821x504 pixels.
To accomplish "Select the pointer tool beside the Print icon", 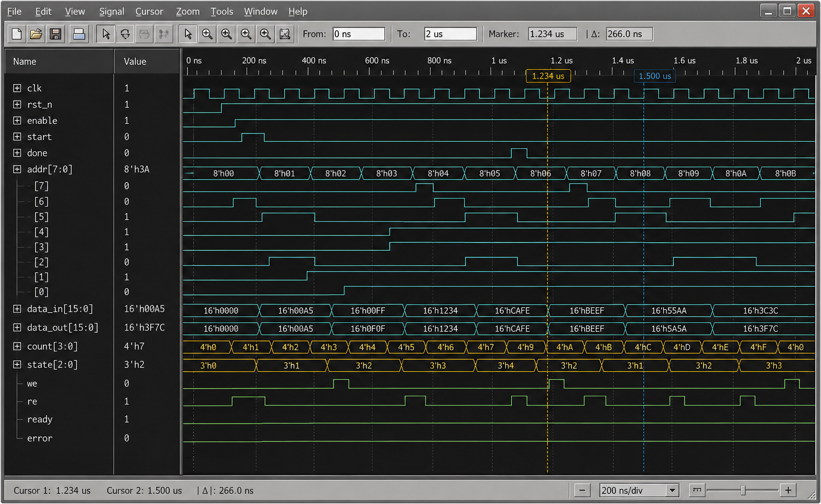I will 106,34.
